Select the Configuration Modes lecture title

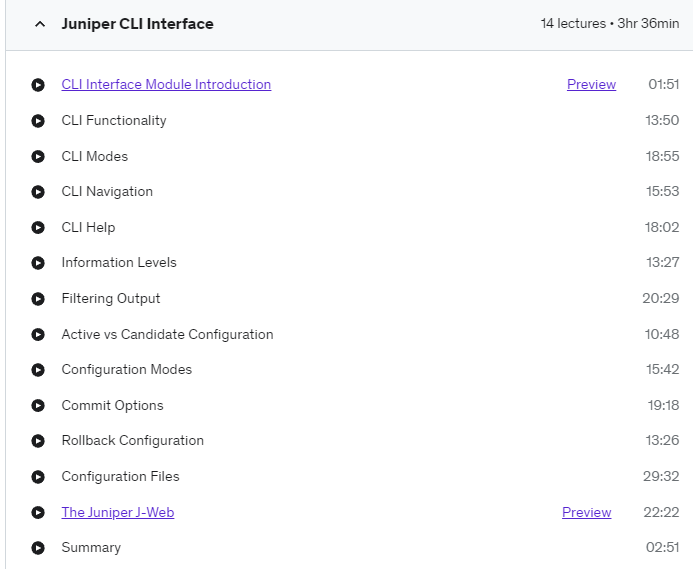[x=127, y=370]
